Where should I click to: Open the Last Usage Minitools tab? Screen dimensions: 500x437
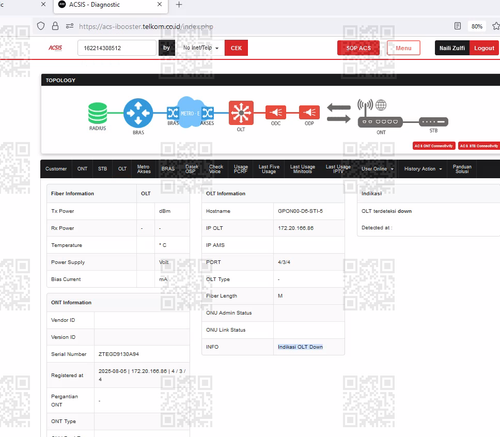coord(302,169)
